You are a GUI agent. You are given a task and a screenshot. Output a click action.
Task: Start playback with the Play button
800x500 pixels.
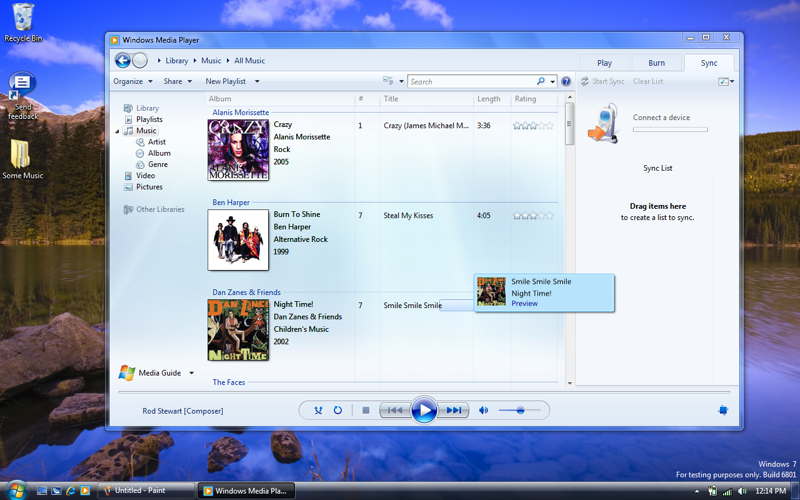coord(424,410)
